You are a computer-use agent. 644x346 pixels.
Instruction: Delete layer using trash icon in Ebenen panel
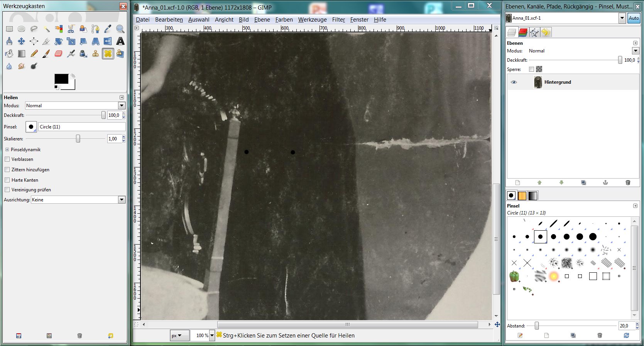click(x=627, y=182)
